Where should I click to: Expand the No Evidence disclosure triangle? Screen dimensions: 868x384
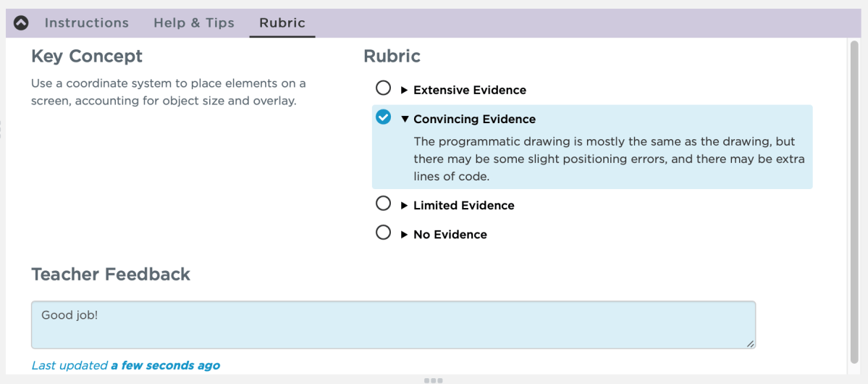tap(405, 235)
